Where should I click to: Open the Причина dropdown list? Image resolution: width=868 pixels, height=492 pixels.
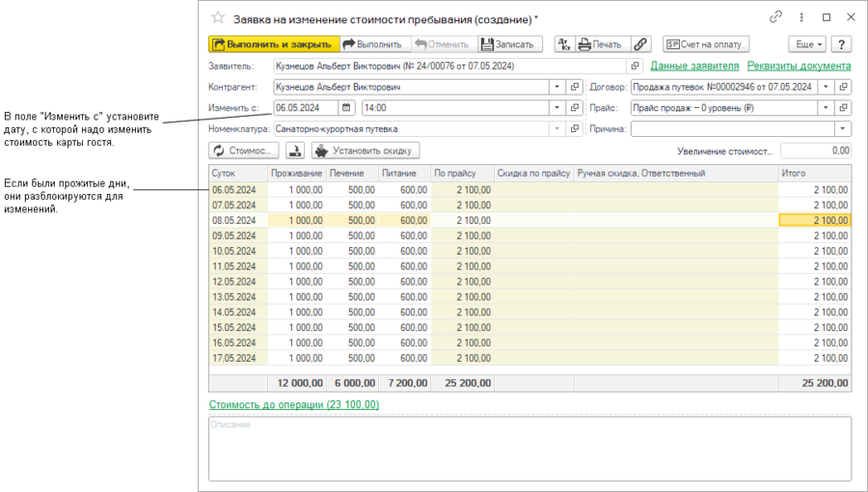[x=843, y=128]
